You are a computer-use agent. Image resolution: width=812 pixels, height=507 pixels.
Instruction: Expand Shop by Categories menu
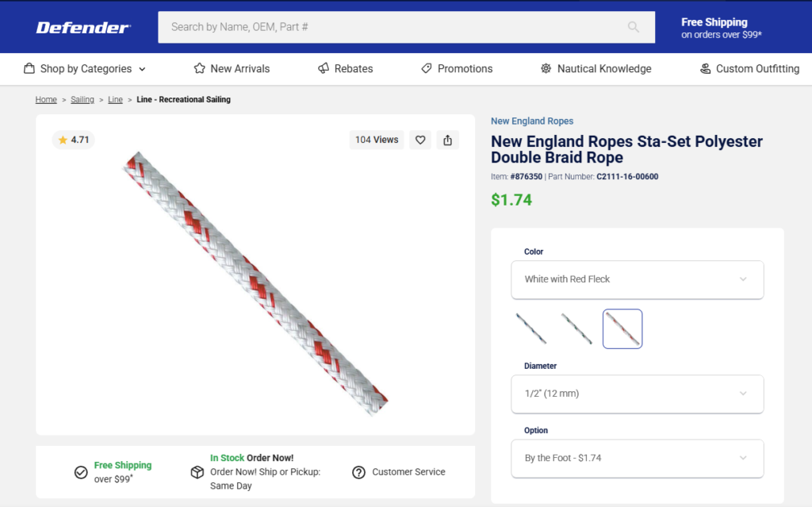[x=85, y=69]
